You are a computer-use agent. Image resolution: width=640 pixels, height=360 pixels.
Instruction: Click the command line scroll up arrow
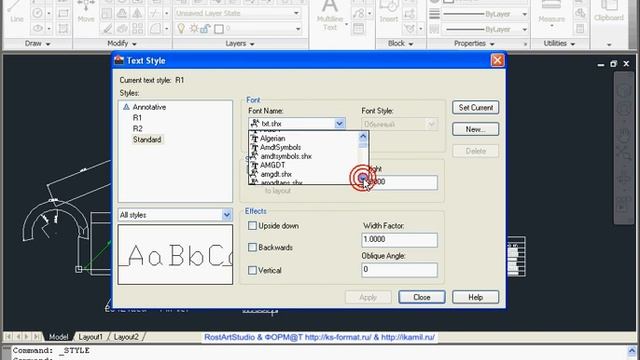[632, 351]
